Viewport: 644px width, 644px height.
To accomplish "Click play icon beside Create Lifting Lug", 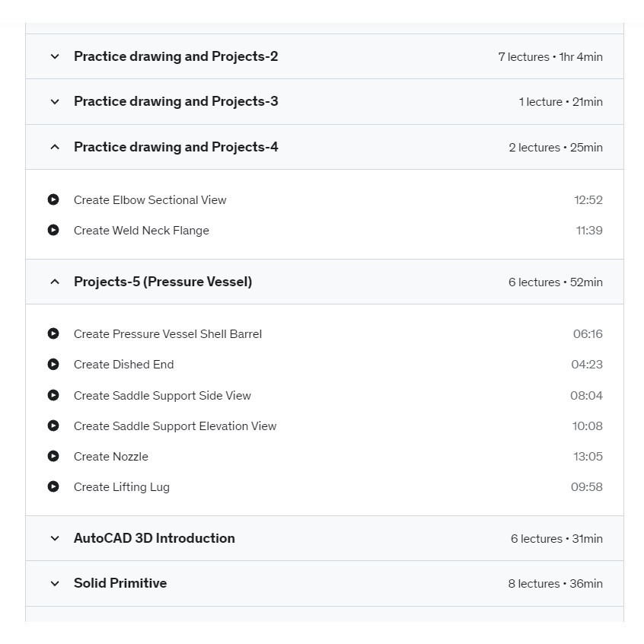I will click(x=53, y=486).
